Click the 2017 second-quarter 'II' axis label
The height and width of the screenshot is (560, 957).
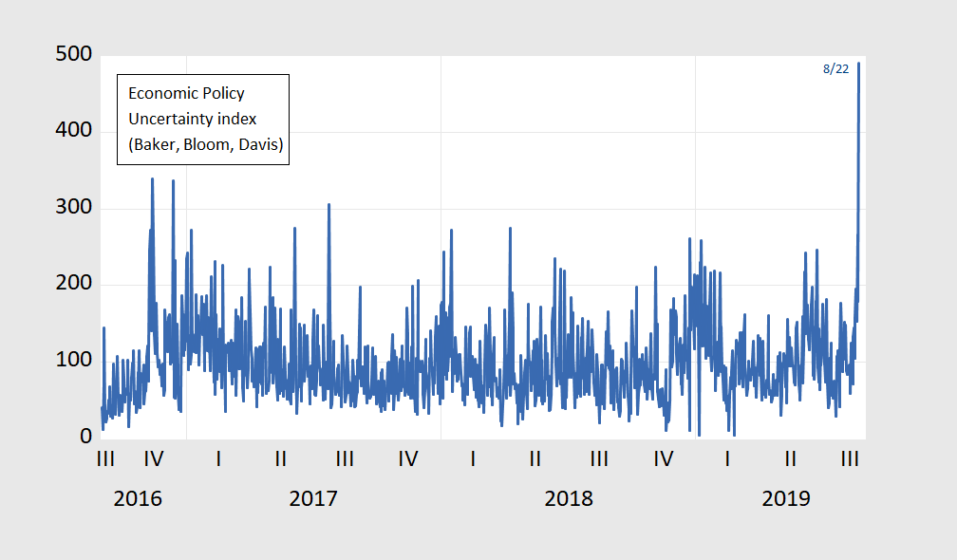281,458
